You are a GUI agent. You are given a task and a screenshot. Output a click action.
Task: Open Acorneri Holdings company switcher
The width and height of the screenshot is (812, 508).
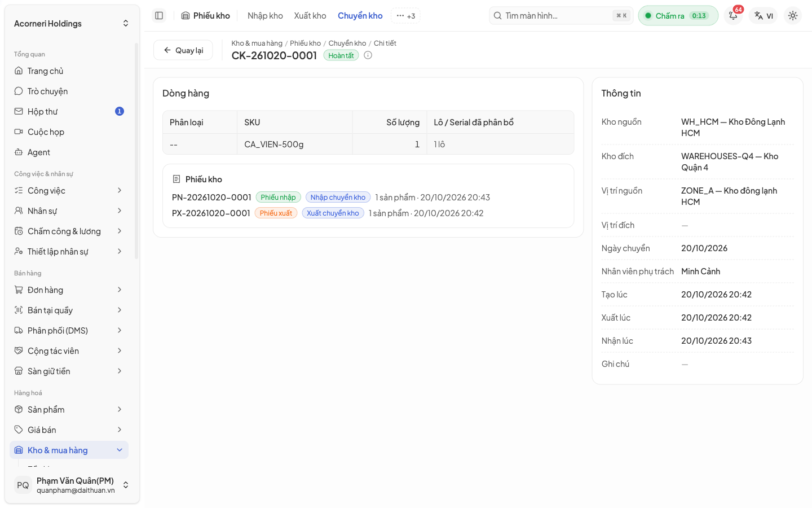72,24
